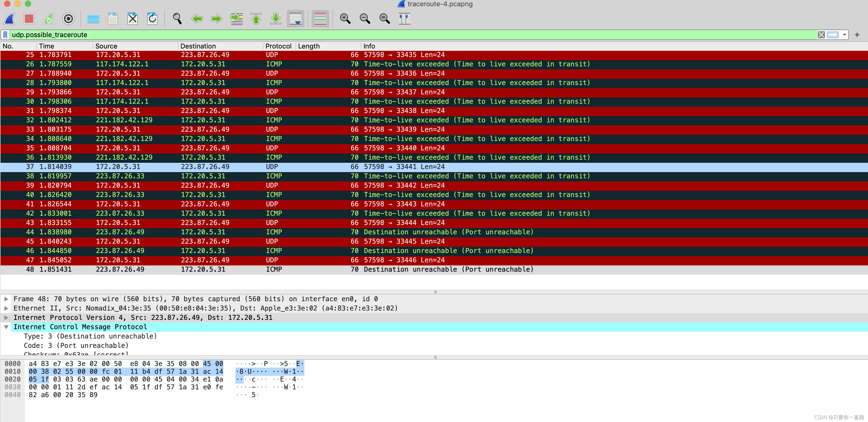Sort by the Destination column header
The height and width of the screenshot is (422, 868).
(x=220, y=46)
